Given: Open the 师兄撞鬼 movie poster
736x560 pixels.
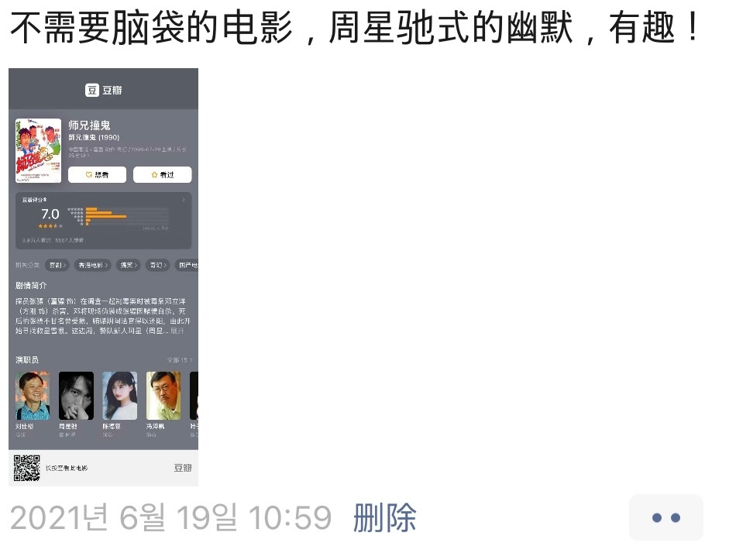Looking at the screenshot, I should click(x=39, y=150).
